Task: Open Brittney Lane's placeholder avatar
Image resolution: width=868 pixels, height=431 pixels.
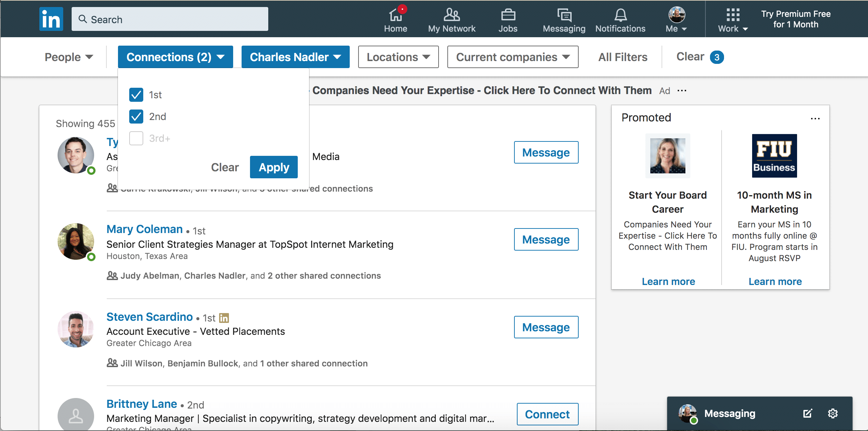Action: click(76, 415)
